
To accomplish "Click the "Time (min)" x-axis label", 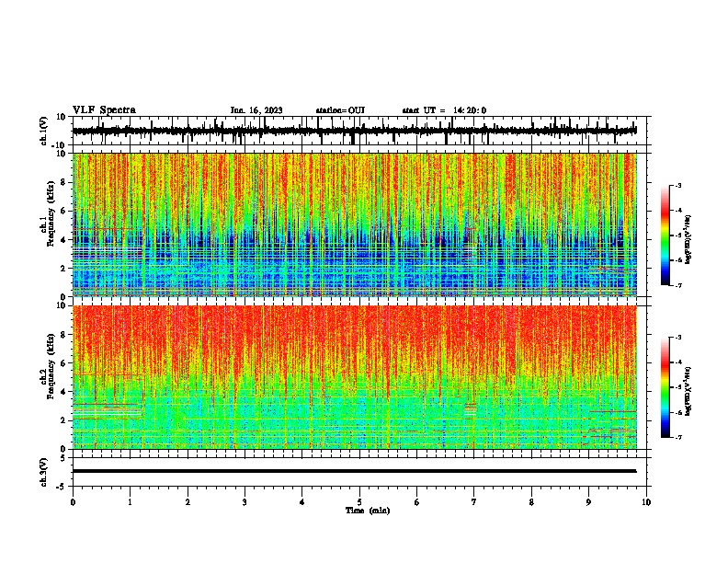I will pyautogui.click(x=368, y=511).
